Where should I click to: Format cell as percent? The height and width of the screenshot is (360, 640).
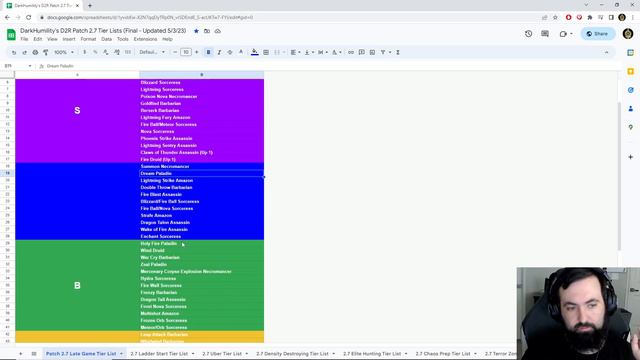[95, 52]
